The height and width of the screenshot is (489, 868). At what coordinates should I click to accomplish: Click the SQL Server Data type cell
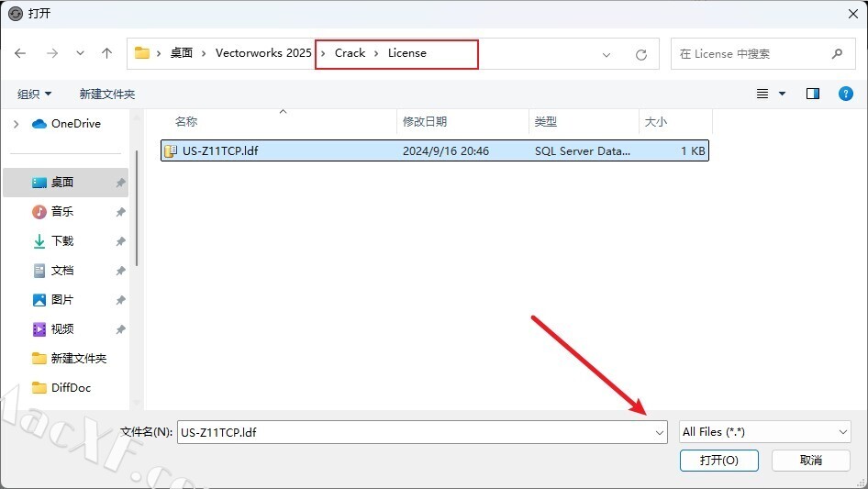tap(582, 151)
